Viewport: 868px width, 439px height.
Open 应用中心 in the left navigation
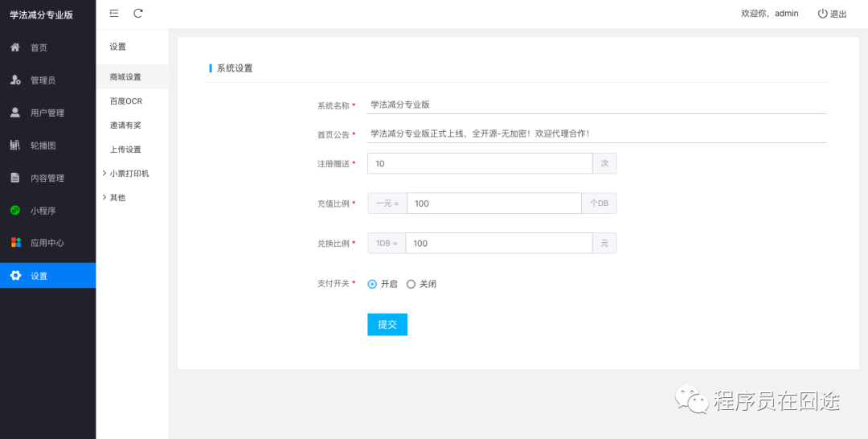click(x=47, y=243)
